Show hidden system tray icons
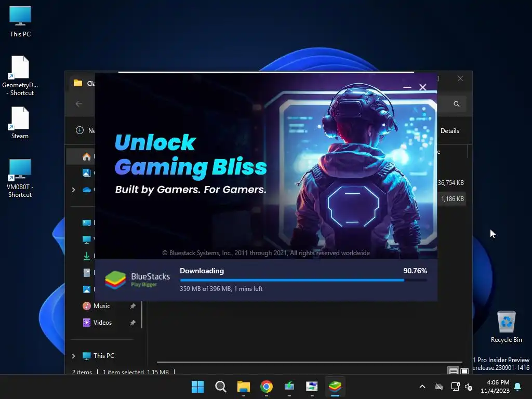Viewport: 532px width, 399px height. [x=422, y=387]
